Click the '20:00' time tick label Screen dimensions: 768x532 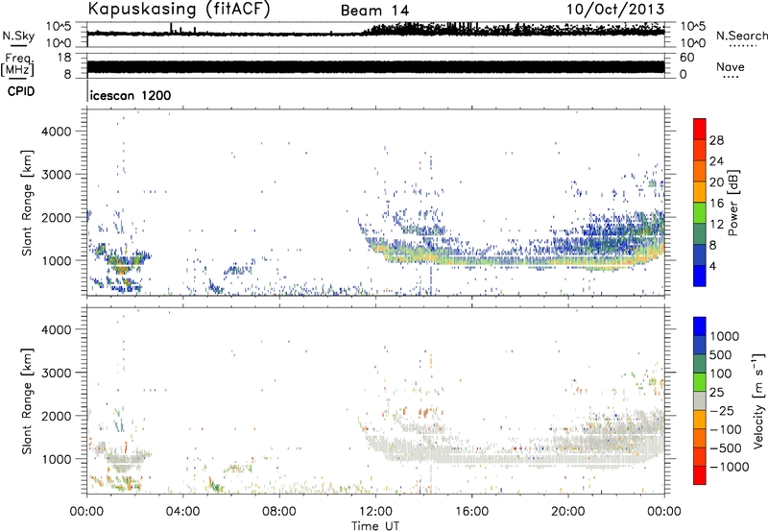click(x=568, y=512)
